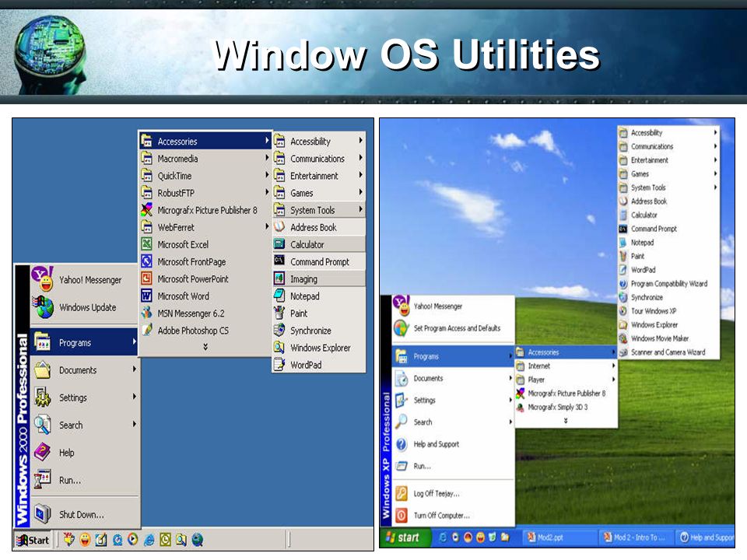Switch to Mod 2 - Intro To... taskbar button
Screen dimensions: 747x560
click(x=637, y=537)
